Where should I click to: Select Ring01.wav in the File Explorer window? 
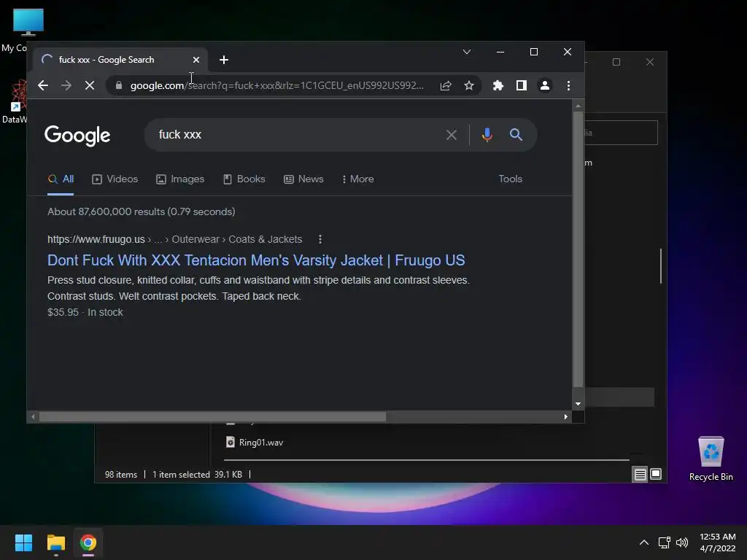(x=255, y=443)
